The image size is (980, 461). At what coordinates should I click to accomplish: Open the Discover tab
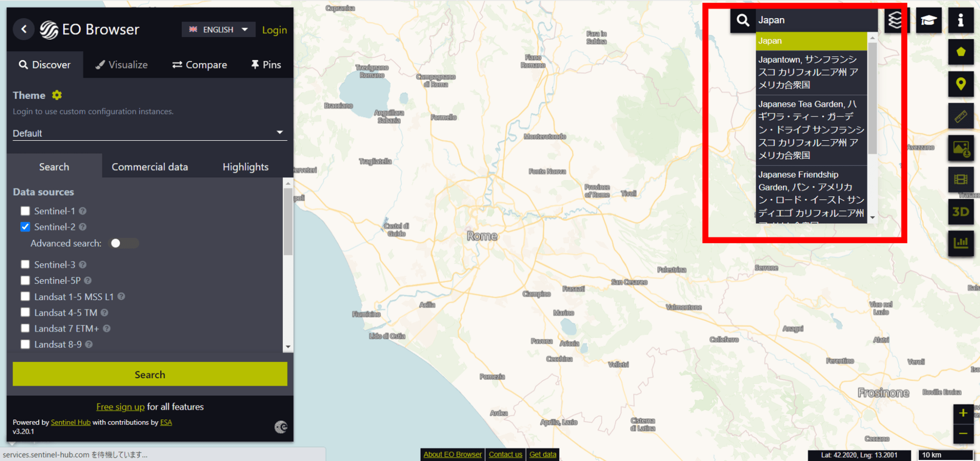point(45,65)
